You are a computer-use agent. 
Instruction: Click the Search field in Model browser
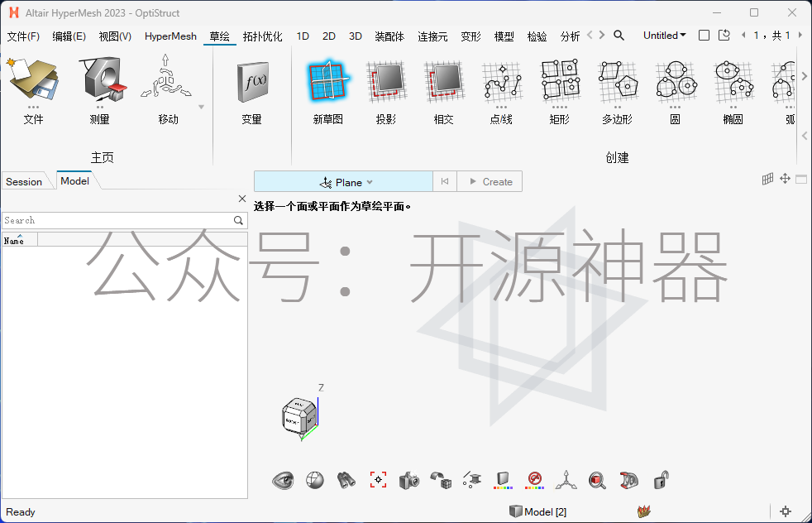(x=118, y=220)
